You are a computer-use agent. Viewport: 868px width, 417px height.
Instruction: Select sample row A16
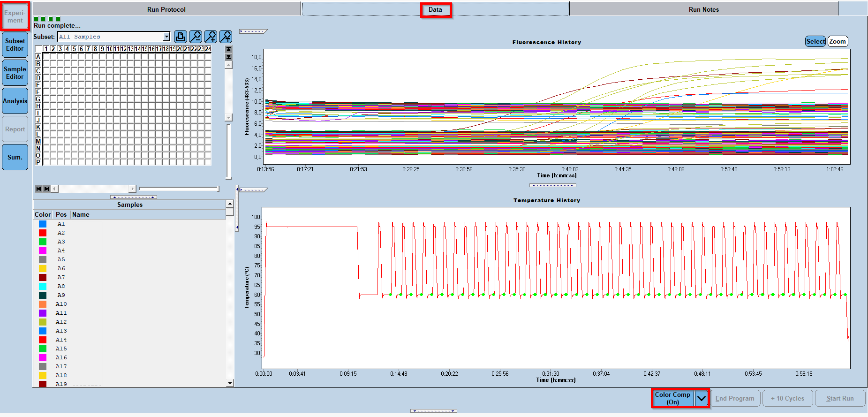pyautogui.click(x=129, y=357)
